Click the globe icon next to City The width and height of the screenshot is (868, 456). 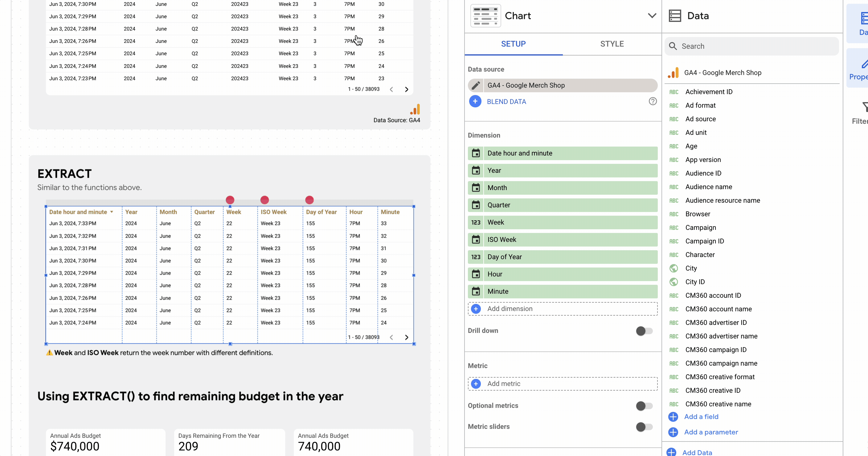click(674, 268)
